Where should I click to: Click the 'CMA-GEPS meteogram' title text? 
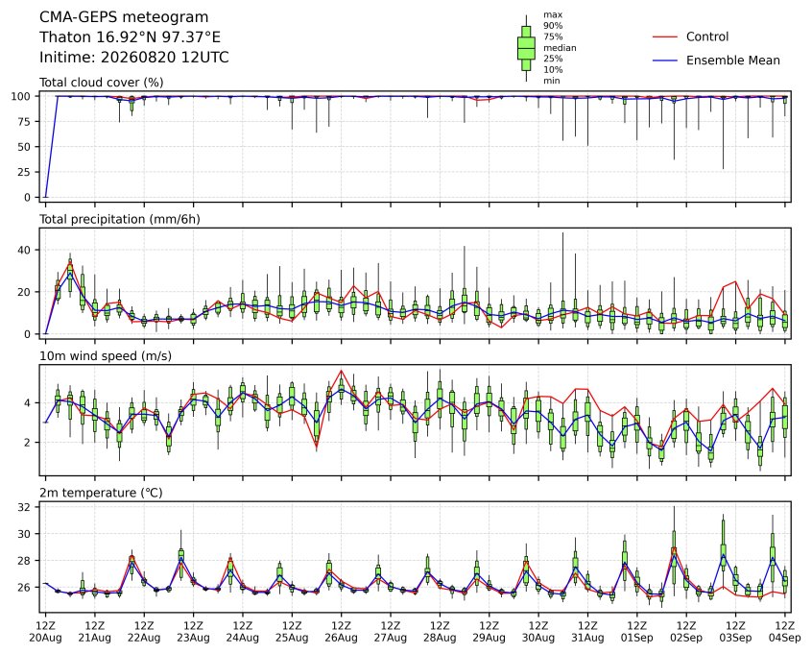(124, 17)
